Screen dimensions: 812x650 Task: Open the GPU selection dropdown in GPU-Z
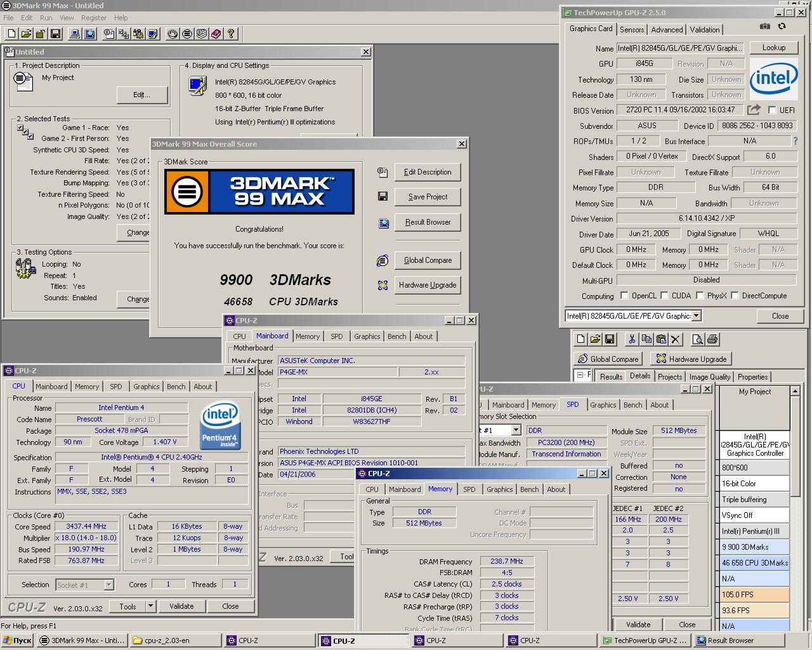(x=696, y=315)
